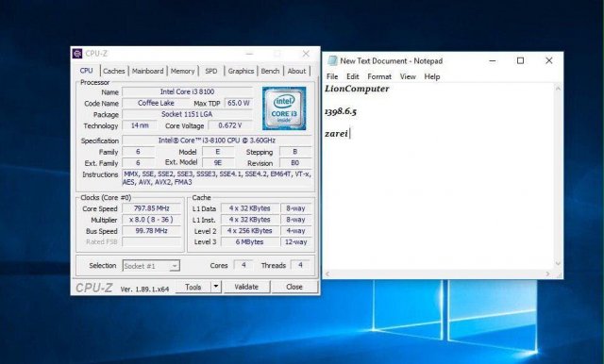Minimize the Notepad window
Image resolution: width=604 pixels, height=364 pixels.
(493, 60)
